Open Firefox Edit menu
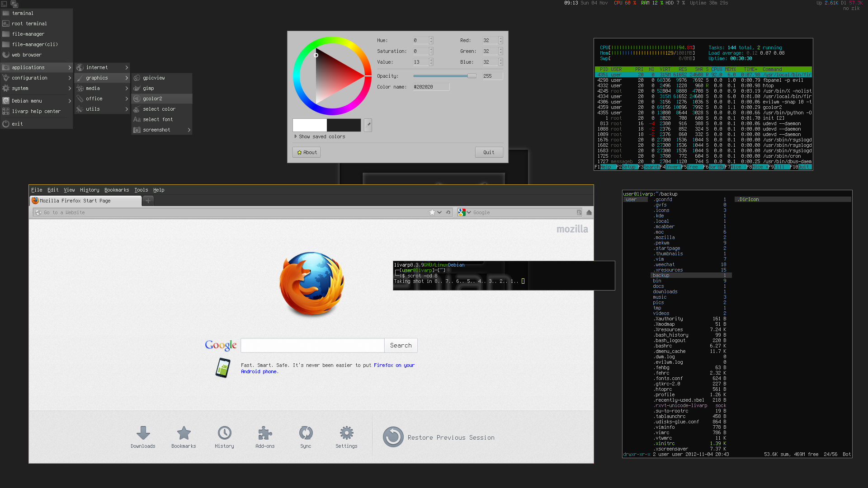This screenshot has height=488, width=868. (53, 190)
